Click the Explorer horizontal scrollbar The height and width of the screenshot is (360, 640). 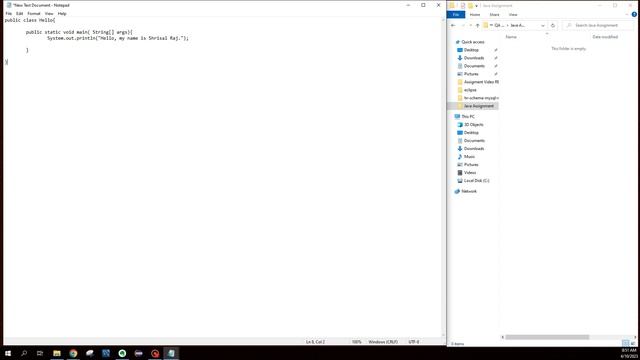click(547, 337)
